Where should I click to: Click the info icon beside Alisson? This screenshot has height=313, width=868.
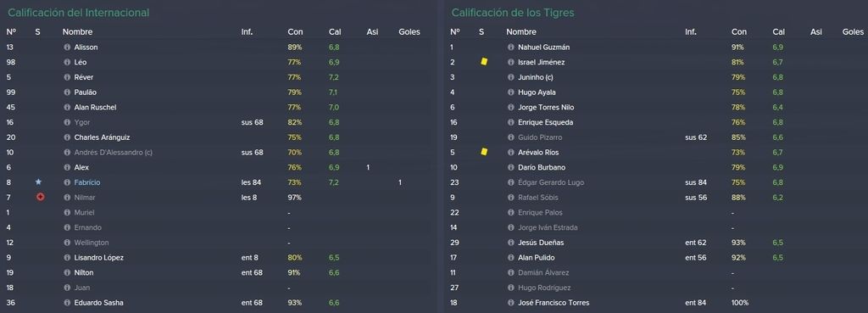pyautogui.click(x=67, y=48)
